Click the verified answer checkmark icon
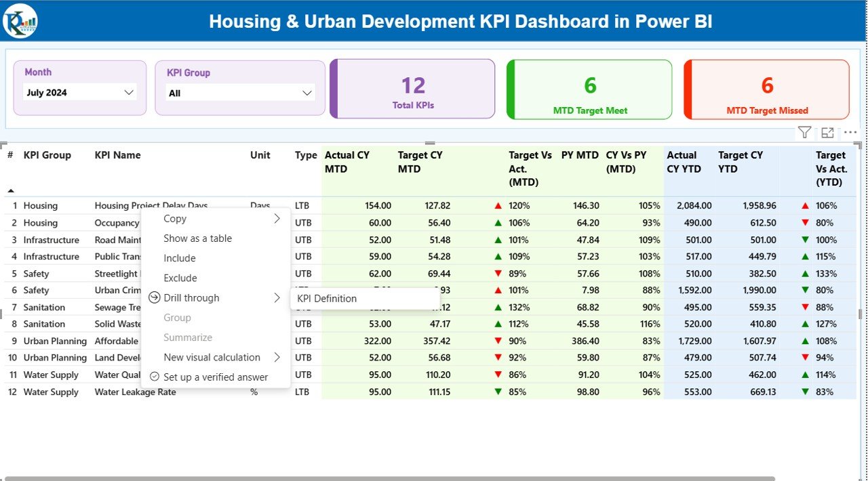The height and width of the screenshot is (481, 868). tap(154, 377)
